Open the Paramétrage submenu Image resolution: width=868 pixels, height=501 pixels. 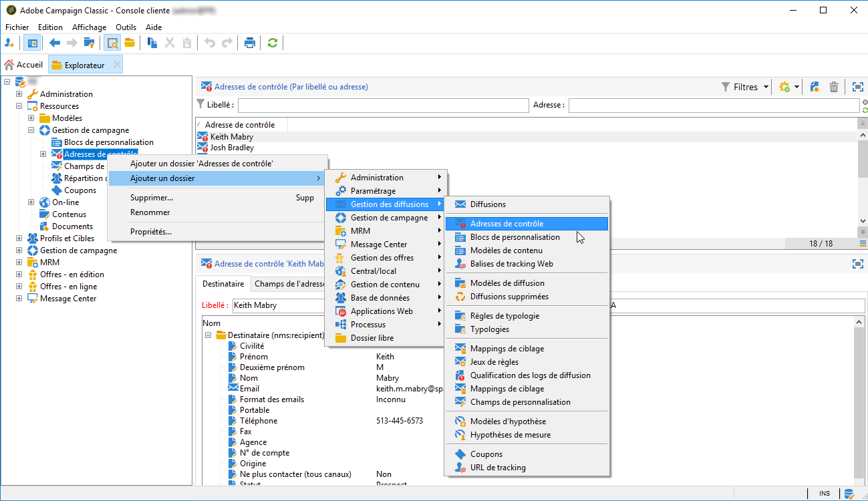pos(386,191)
